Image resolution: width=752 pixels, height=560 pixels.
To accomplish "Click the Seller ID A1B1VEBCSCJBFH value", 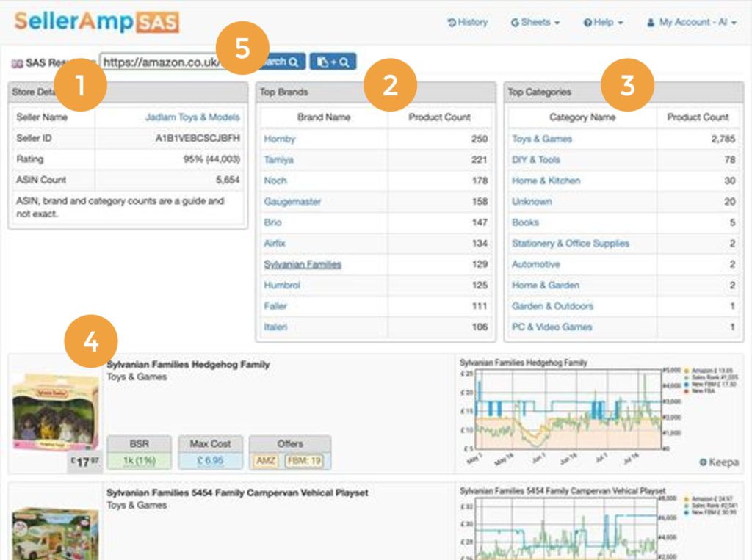I will tap(198, 138).
